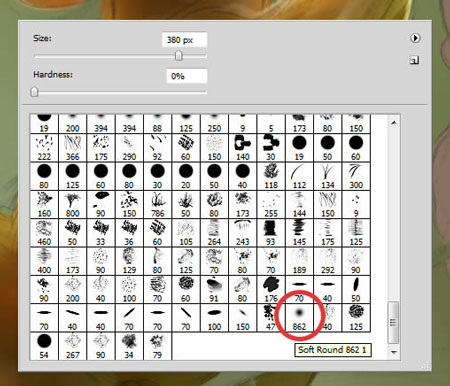Select the chalk brush labeled 33
Screen dimensions: 450x386
point(101,233)
